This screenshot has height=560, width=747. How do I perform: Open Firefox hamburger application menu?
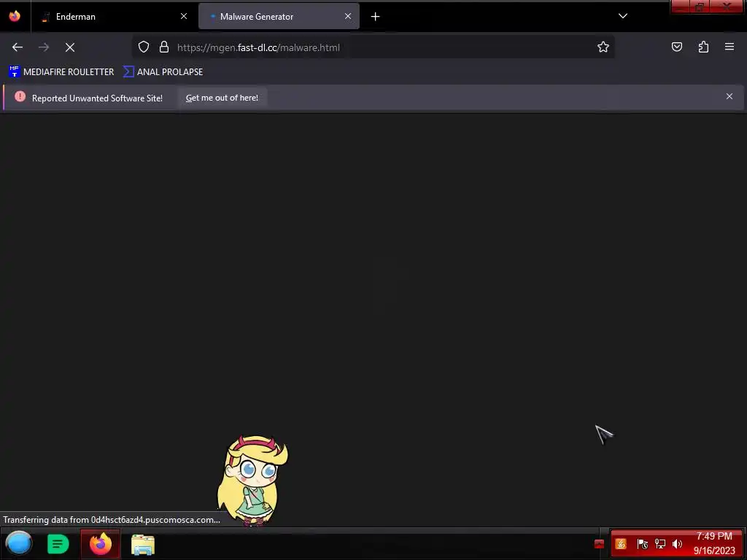(x=729, y=47)
